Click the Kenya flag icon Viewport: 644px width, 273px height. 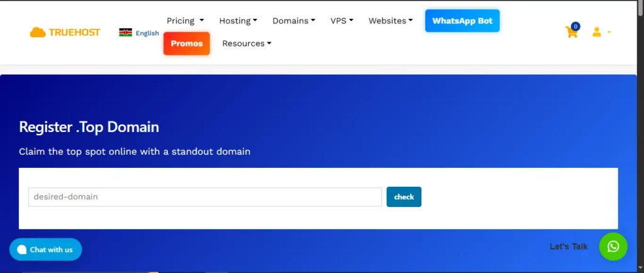[x=125, y=33]
